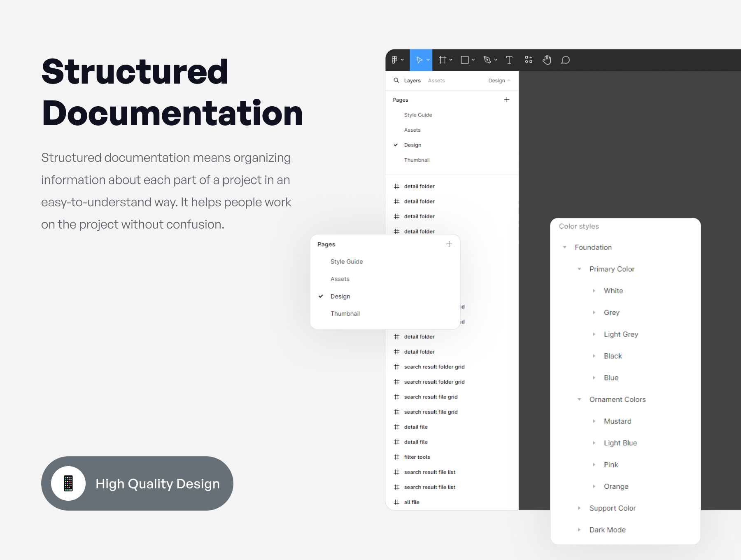Select the Frame tool
This screenshot has height=560, width=741.
(x=443, y=60)
